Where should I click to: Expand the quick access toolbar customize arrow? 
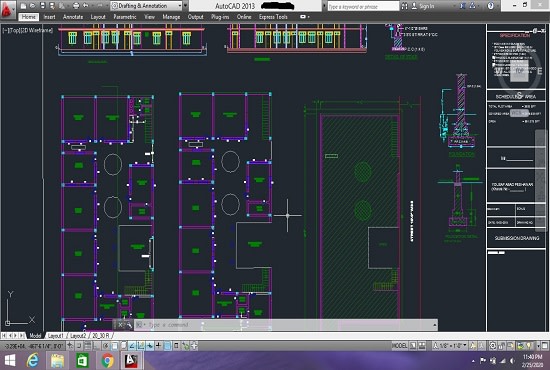tap(186, 6)
